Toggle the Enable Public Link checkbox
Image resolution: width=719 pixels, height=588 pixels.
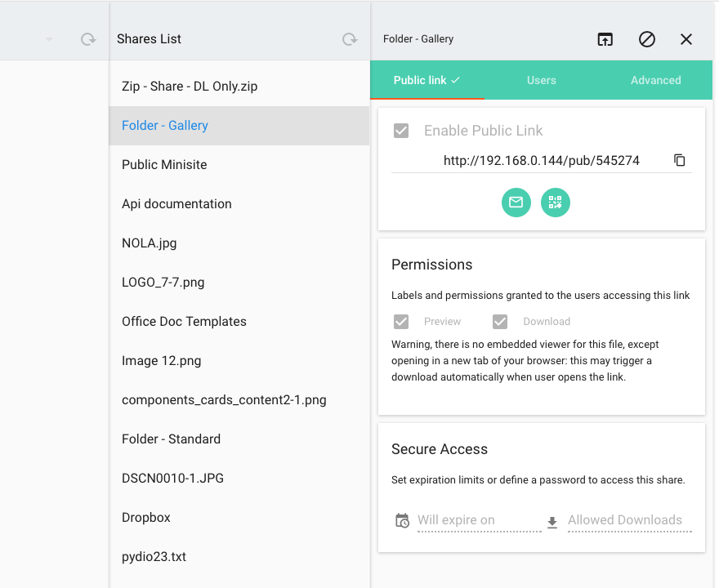coord(401,131)
